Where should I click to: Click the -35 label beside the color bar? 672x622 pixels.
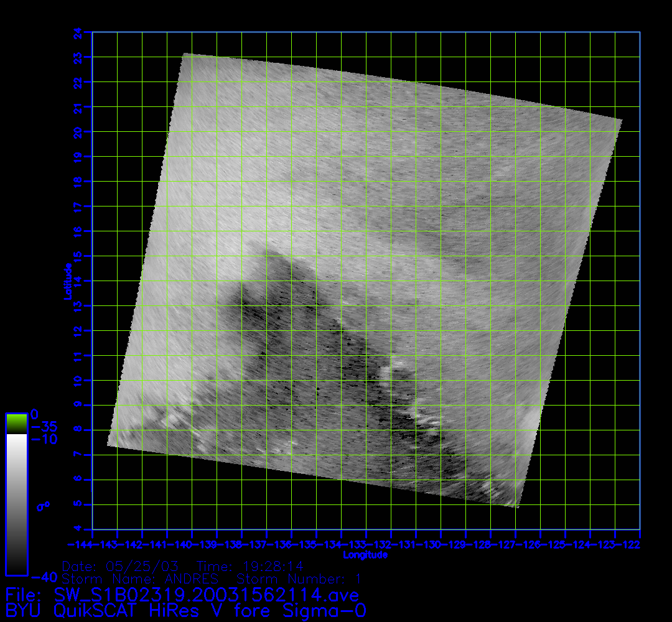42,427
